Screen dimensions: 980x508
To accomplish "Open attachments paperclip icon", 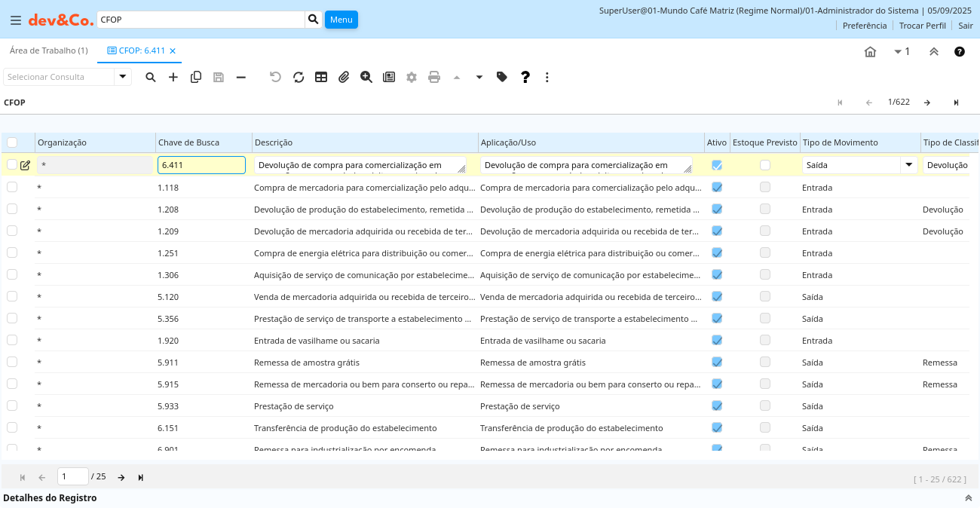I will pos(344,77).
